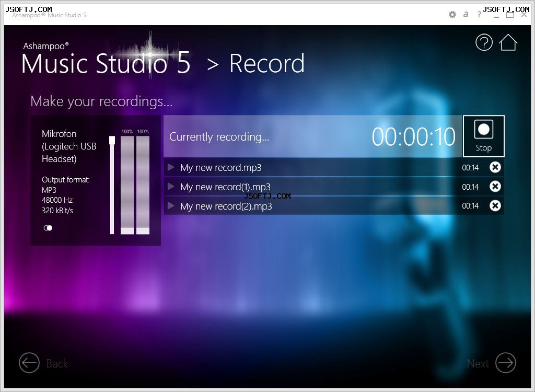The width and height of the screenshot is (535, 392).
Task: Select the My new record.mp3 filename
Action: pos(221,168)
